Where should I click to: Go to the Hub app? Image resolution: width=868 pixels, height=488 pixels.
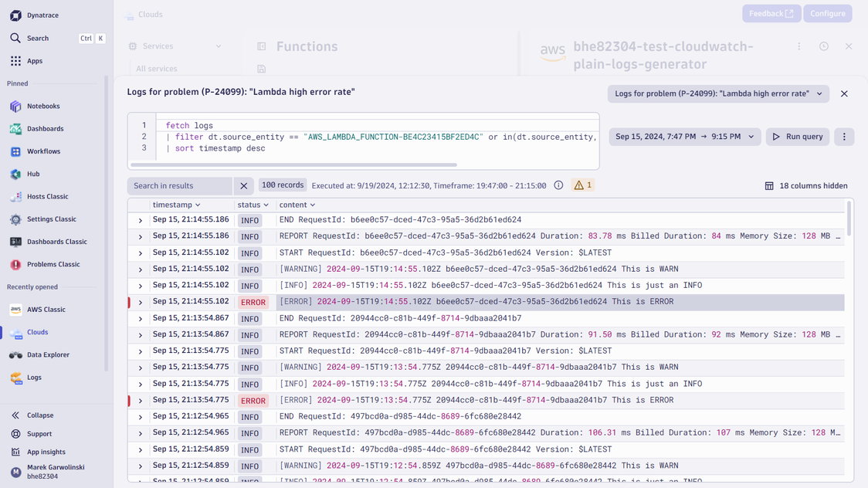pyautogui.click(x=32, y=174)
